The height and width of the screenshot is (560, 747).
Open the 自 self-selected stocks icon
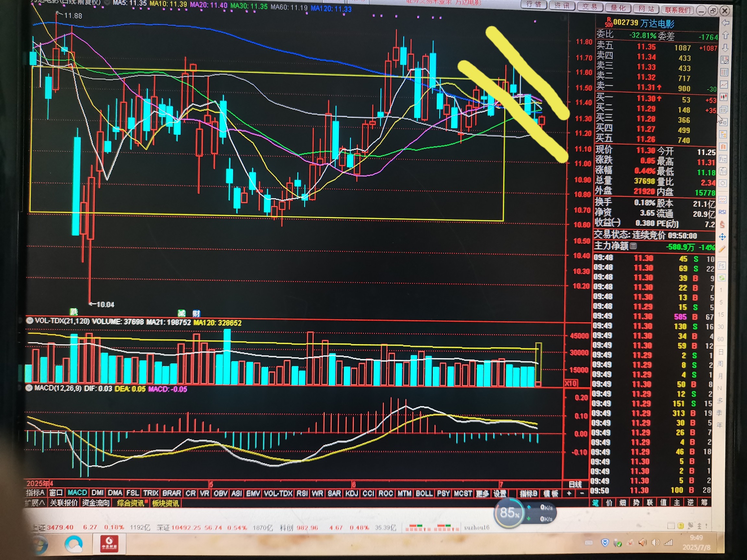point(723,146)
